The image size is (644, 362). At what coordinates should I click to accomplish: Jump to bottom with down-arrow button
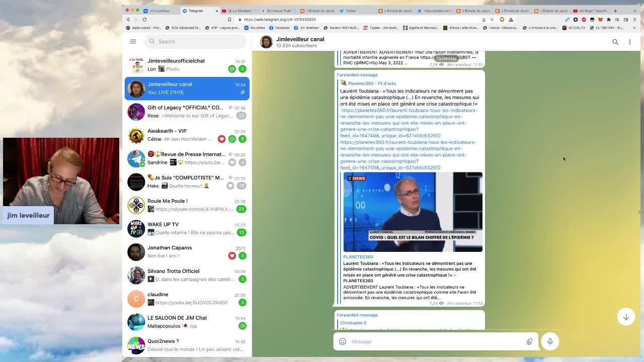pos(626,317)
